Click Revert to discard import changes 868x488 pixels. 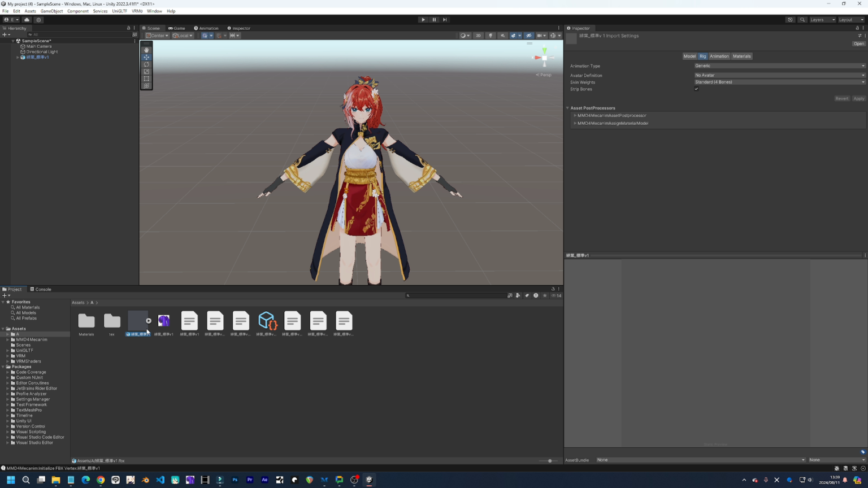[x=842, y=98]
